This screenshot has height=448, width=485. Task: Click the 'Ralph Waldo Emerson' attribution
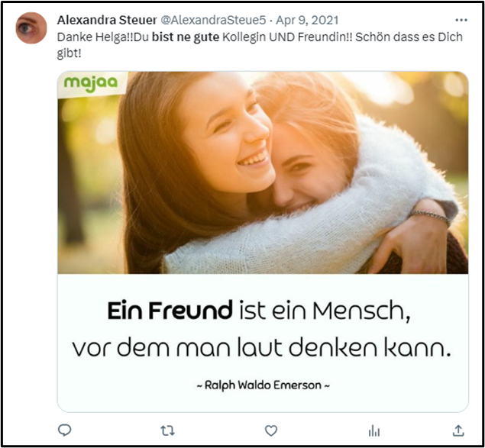[x=264, y=385]
